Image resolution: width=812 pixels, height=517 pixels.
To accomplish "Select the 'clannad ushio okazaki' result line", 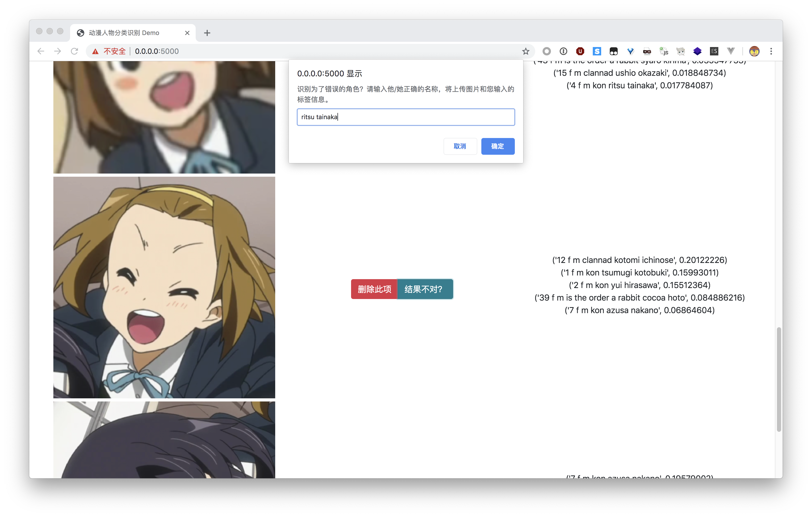I will 640,73.
